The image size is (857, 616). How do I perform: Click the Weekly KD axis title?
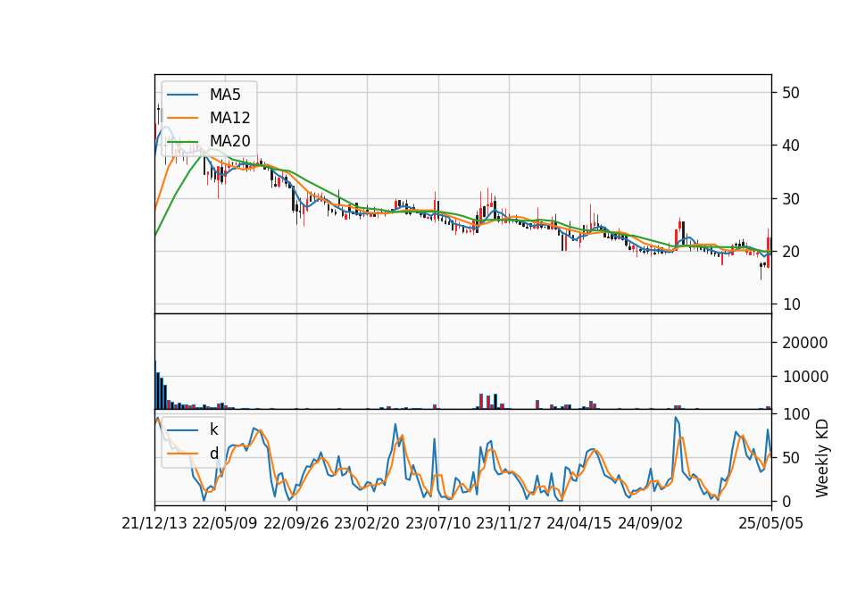pos(822,458)
